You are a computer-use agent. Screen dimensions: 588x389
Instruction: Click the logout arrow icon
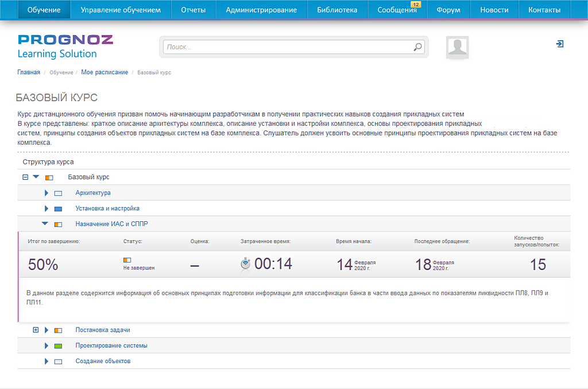pyautogui.click(x=560, y=44)
